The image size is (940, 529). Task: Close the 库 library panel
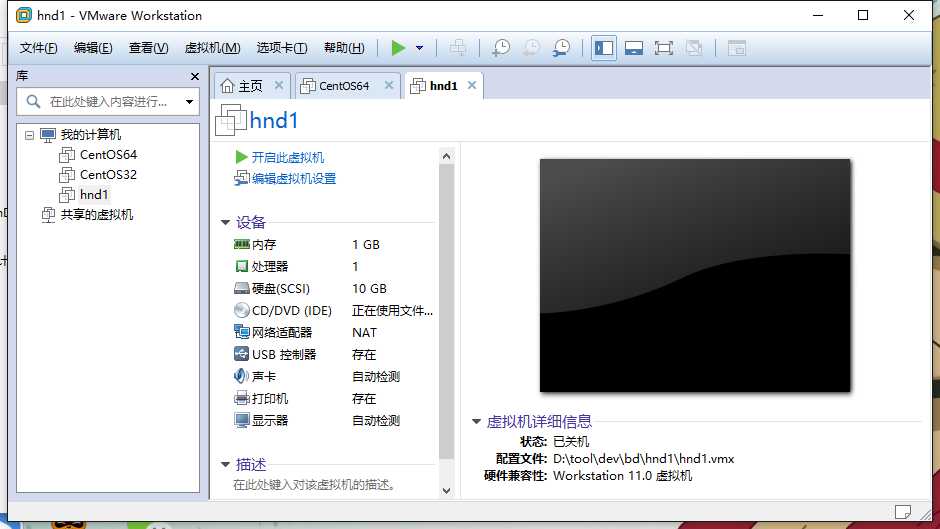(194, 76)
